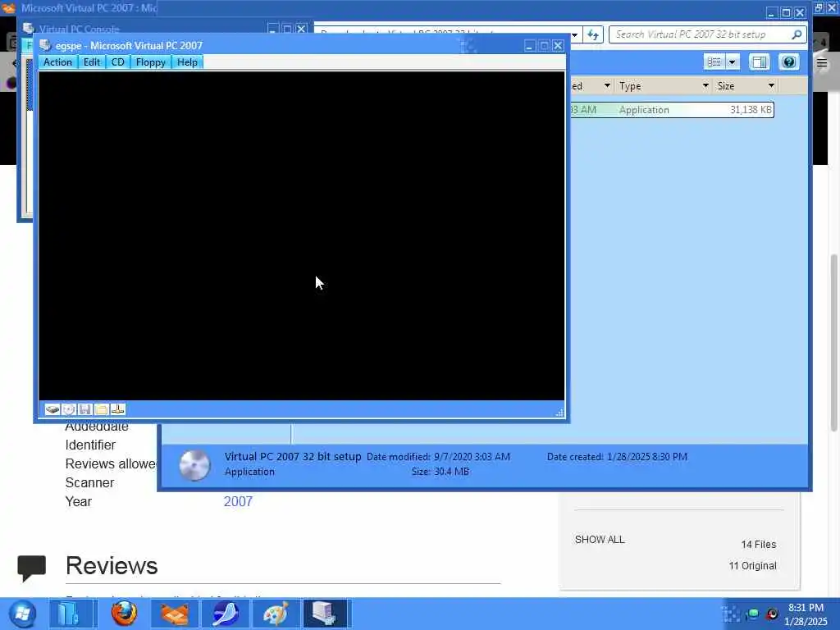The width and height of the screenshot is (840, 630).
Task: Click the egspe window title bar icon
Action: tap(45, 46)
